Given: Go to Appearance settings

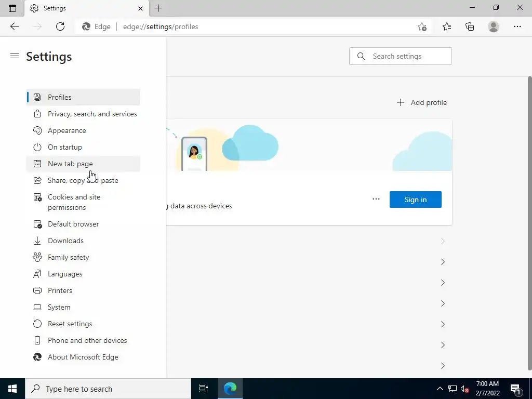Looking at the screenshot, I should (x=83, y=130).
